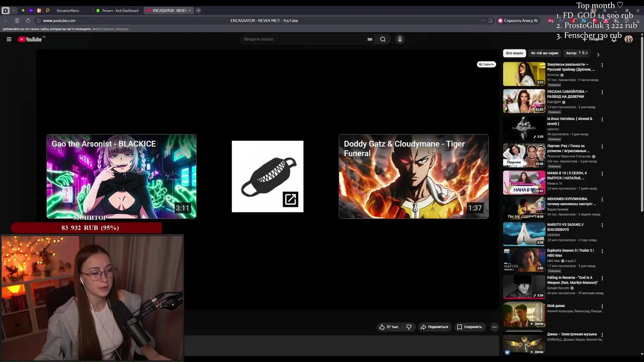Image resolution: width=644 pixels, height=362 pixels.
Task: Open a new browser tab with plus
Action: coord(198,10)
